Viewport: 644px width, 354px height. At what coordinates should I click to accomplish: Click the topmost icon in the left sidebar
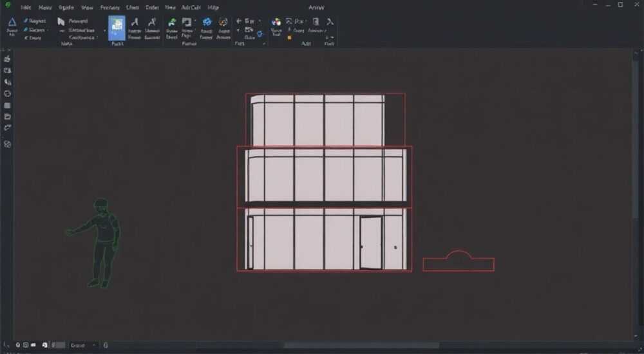(7, 59)
